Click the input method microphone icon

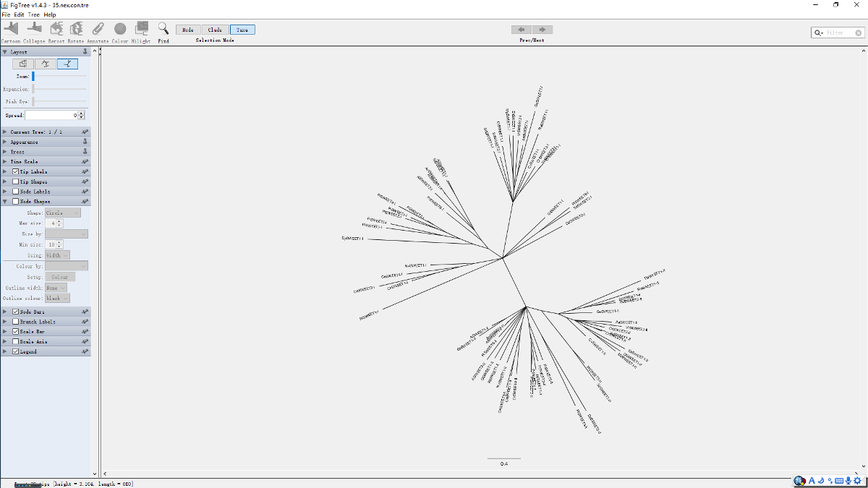coord(848,481)
